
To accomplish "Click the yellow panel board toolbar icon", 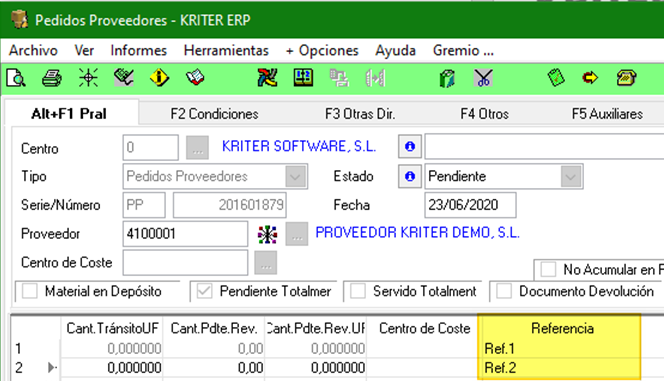I will click(303, 78).
